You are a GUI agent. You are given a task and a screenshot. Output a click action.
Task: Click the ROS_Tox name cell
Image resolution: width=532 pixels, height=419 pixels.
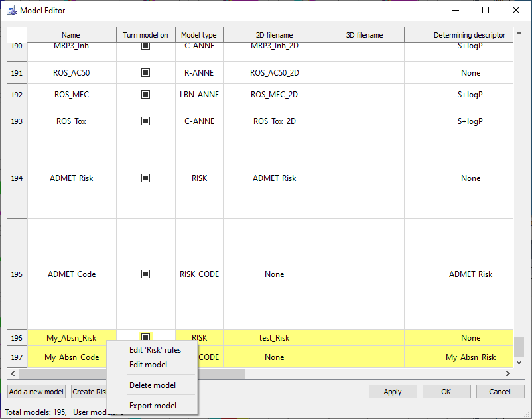(72, 121)
